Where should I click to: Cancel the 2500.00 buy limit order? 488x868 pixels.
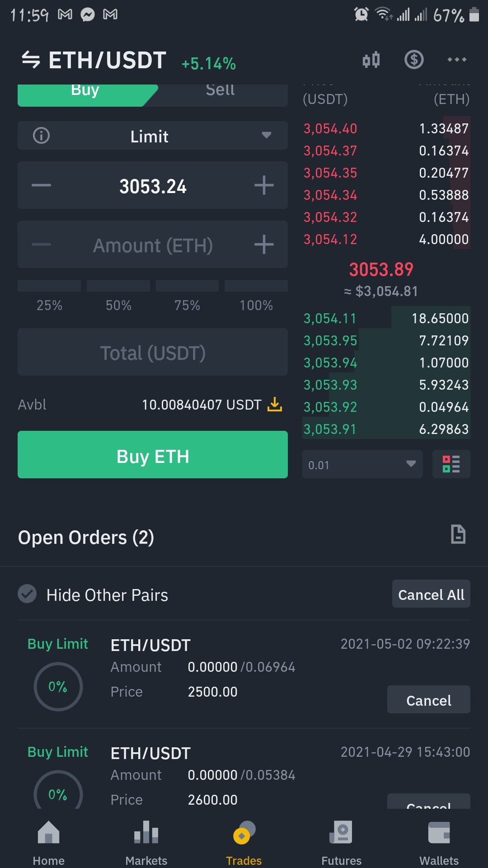click(429, 700)
